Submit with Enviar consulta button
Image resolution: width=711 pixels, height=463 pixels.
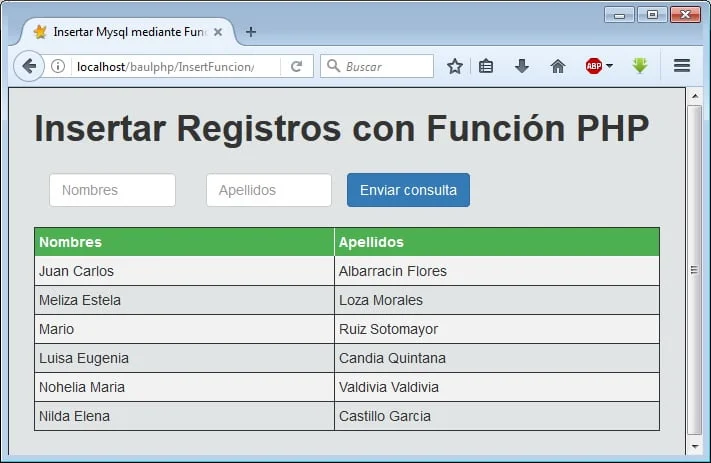point(408,190)
